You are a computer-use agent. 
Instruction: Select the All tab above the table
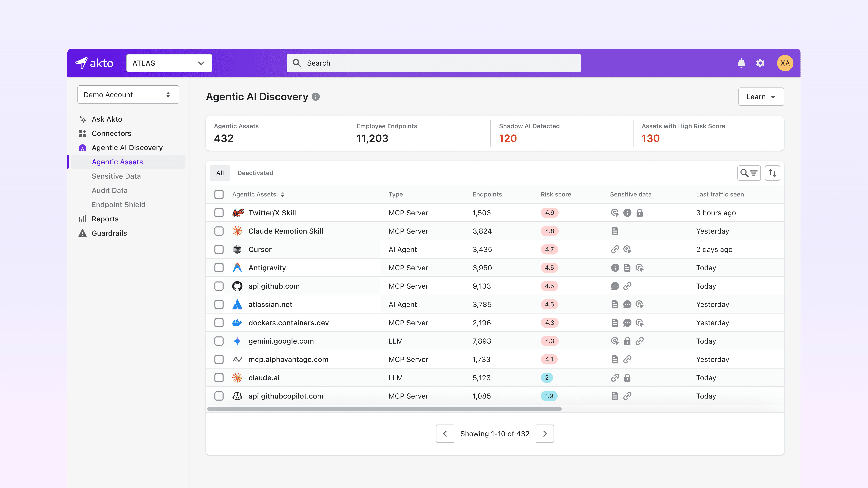coord(220,173)
